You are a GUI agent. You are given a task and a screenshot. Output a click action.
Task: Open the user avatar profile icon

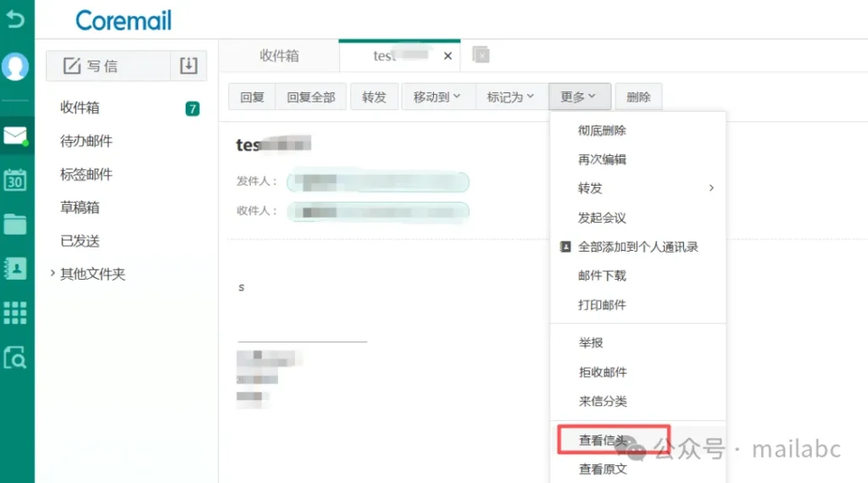(x=15, y=67)
